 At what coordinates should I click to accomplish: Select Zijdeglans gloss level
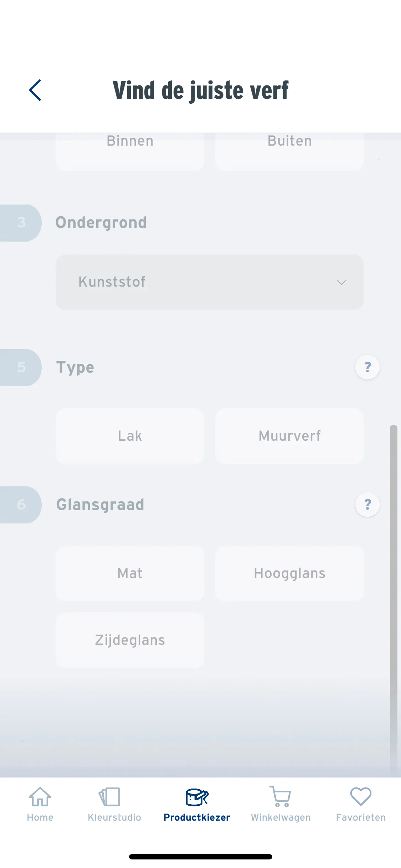130,640
